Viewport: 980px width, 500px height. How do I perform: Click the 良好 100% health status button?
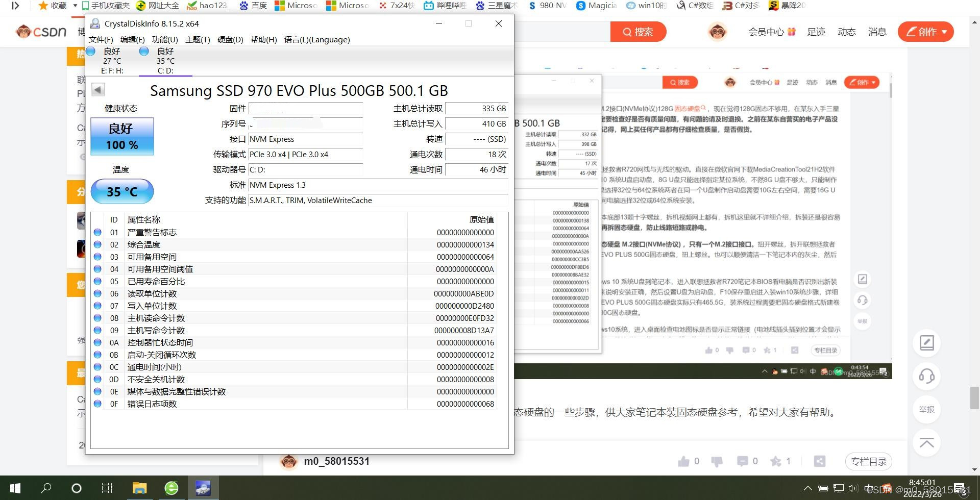[122, 136]
